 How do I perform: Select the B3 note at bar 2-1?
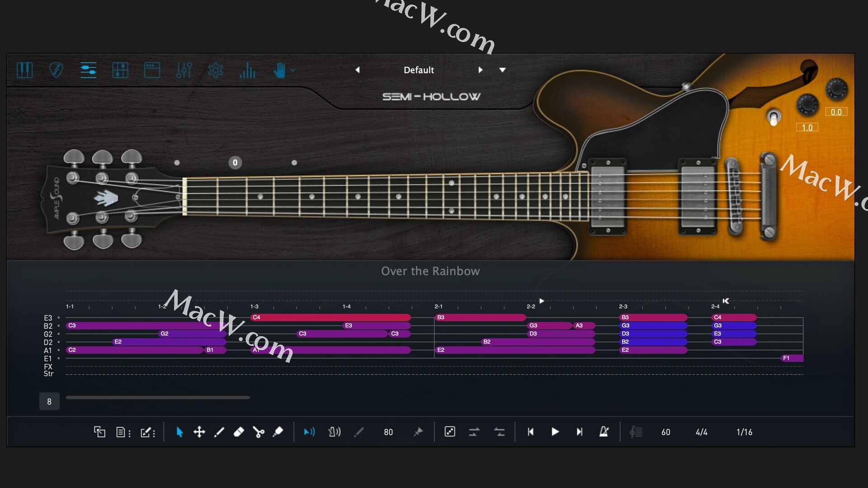tap(481, 318)
